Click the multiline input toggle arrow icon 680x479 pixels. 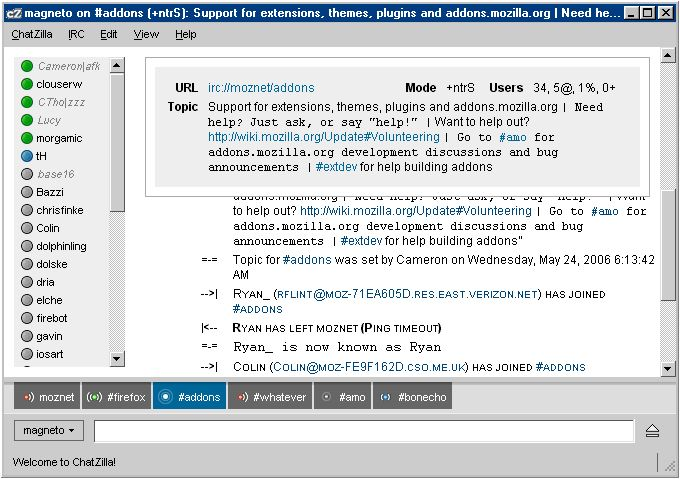[652, 430]
